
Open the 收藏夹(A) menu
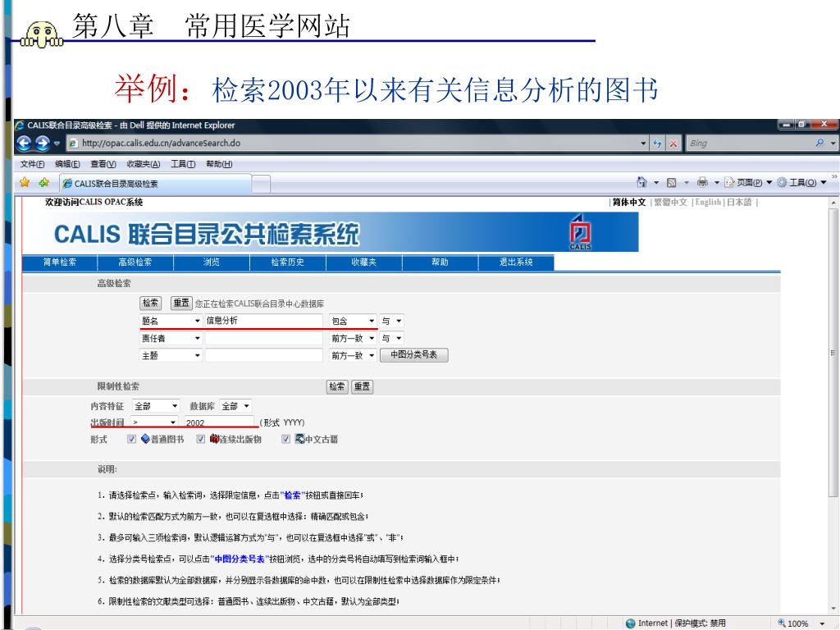click(143, 164)
